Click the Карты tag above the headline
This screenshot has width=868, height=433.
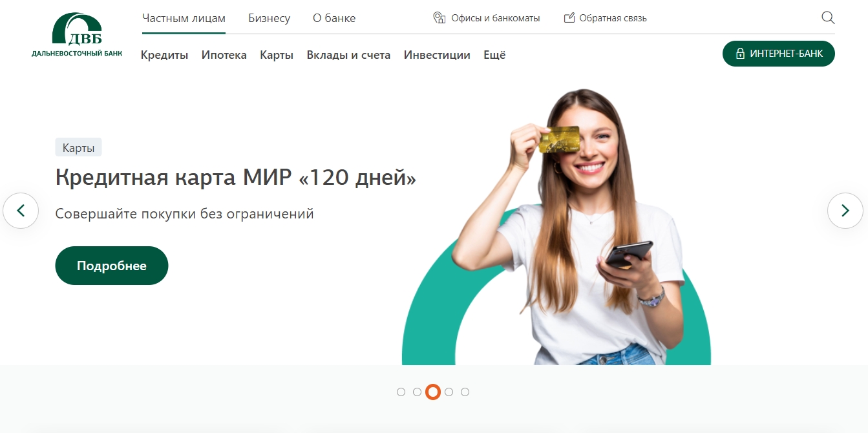[x=79, y=147]
